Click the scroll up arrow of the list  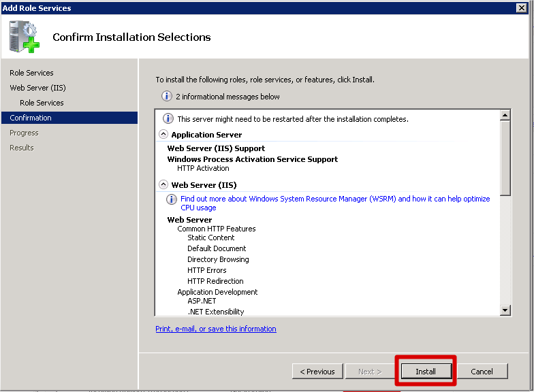(x=505, y=116)
